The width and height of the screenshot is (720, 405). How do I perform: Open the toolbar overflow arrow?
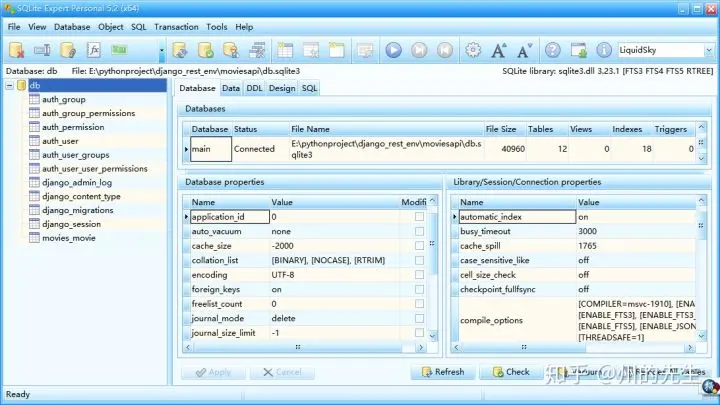(x=161, y=50)
